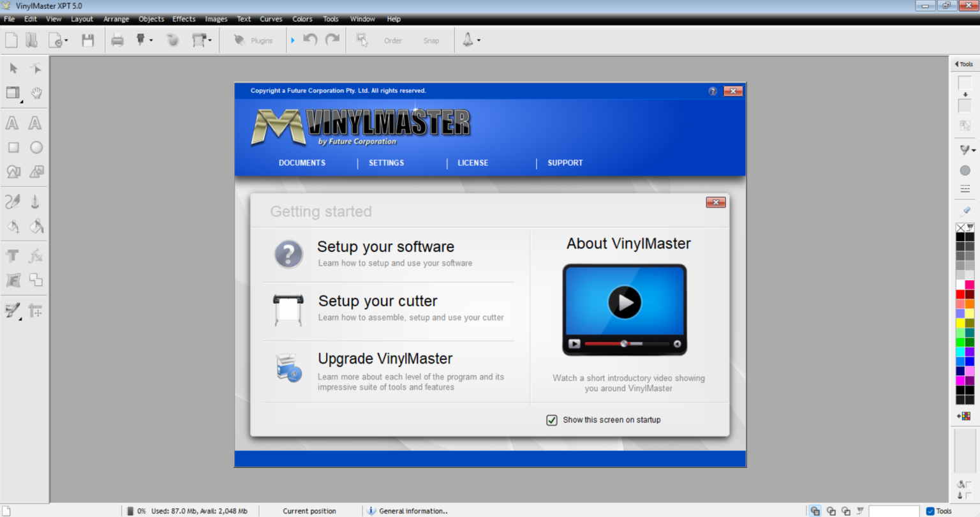Open the color palette grid icon
Screen dimensions: 980x517
coord(965,416)
